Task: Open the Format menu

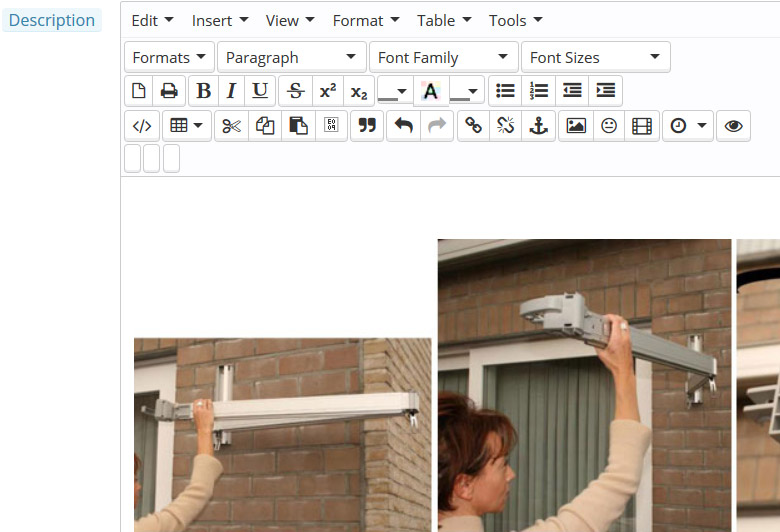Action: [x=366, y=20]
